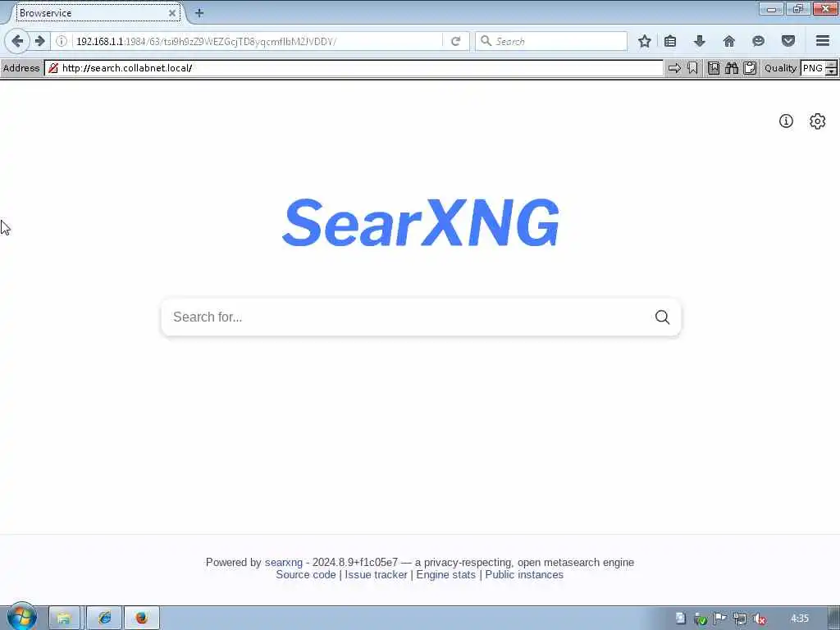This screenshot has width=840, height=630.
Task: Close the Browservice tab
Action: 172,13
